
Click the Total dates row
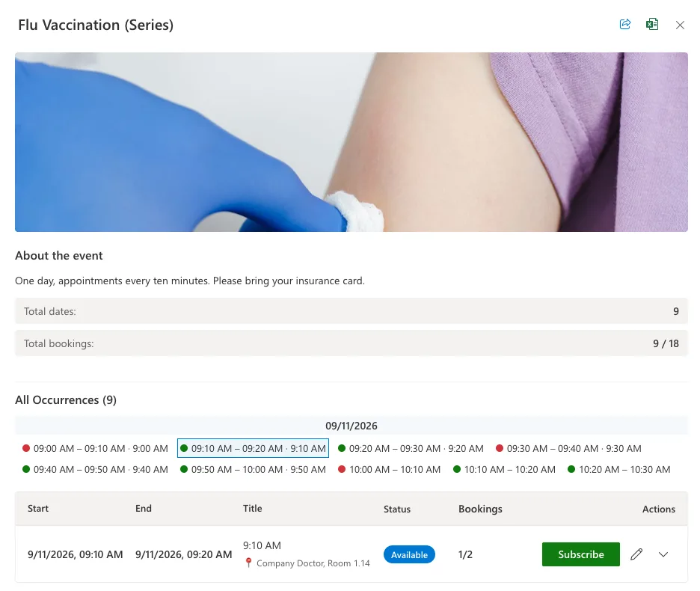tap(351, 311)
